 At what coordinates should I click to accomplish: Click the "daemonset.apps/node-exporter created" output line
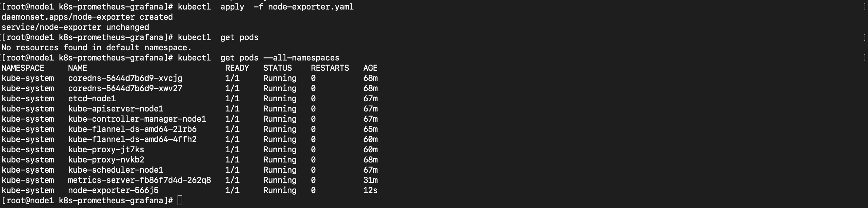(x=87, y=17)
